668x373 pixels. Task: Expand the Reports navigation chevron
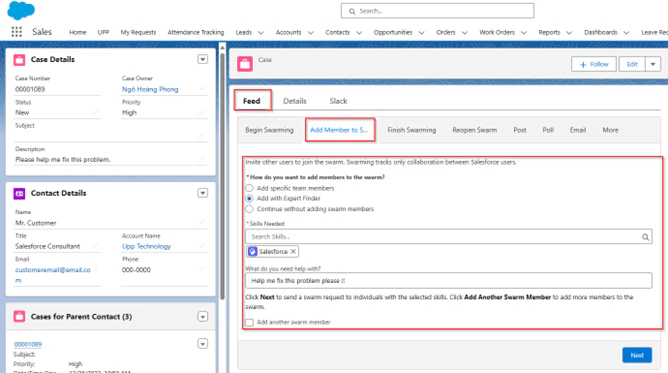pyautogui.click(x=569, y=32)
